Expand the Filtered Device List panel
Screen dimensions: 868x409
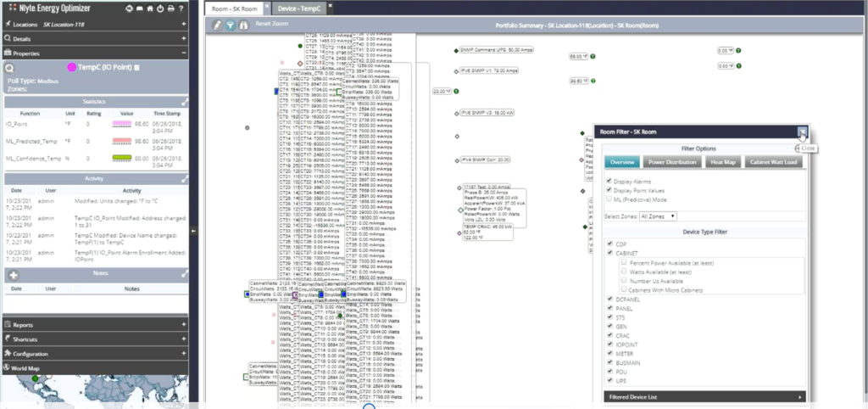(704, 397)
